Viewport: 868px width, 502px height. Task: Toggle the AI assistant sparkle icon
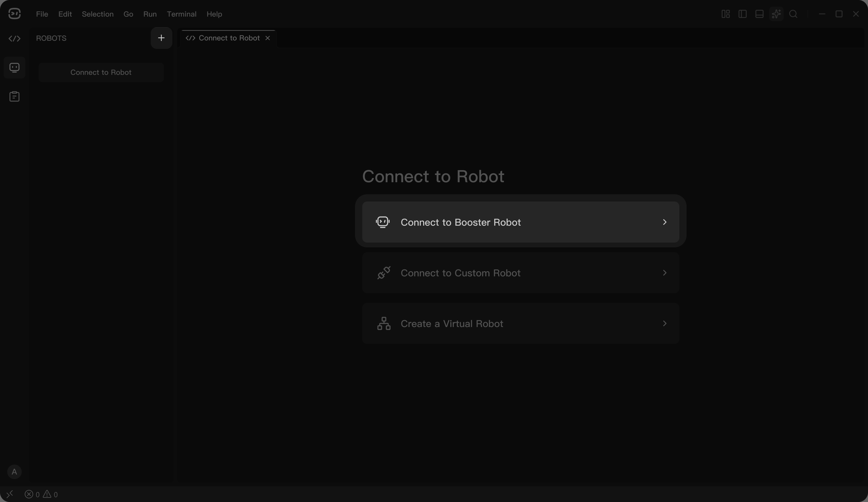pyautogui.click(x=776, y=14)
